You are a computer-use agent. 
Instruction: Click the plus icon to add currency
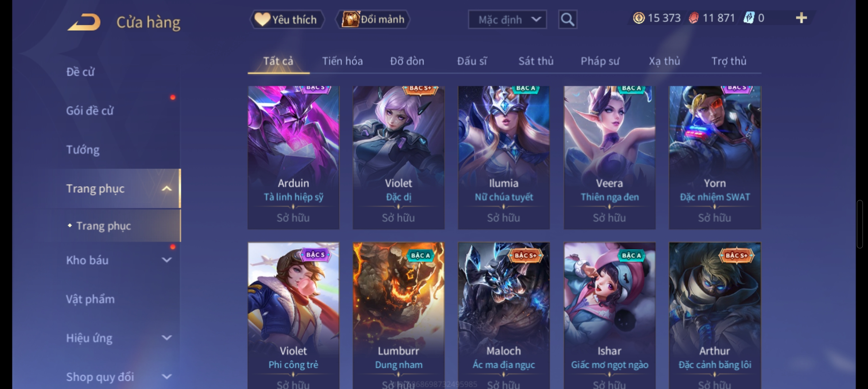pyautogui.click(x=801, y=18)
